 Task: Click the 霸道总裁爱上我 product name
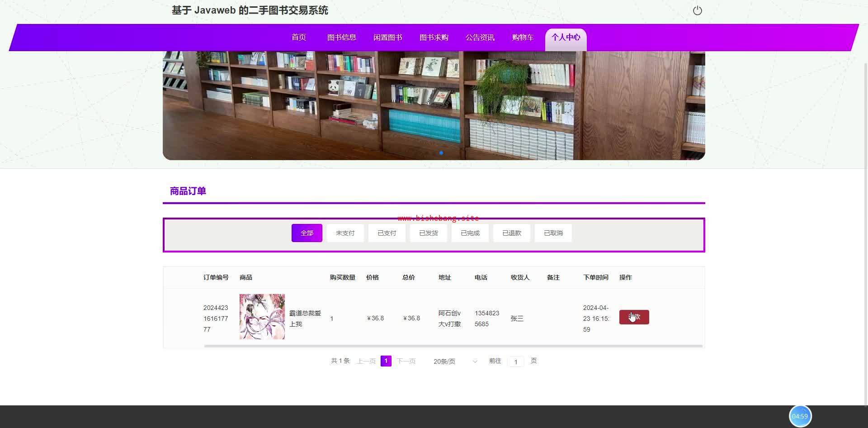point(305,319)
